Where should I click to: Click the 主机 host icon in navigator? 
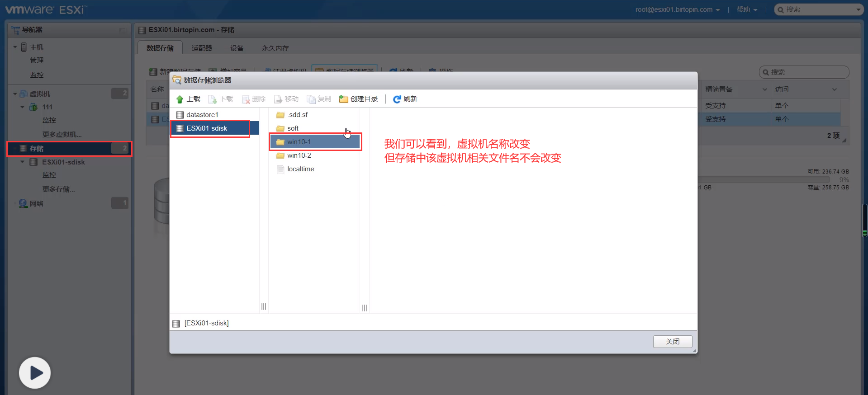click(24, 47)
